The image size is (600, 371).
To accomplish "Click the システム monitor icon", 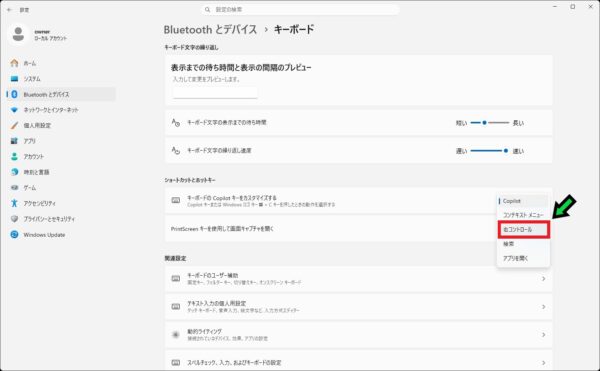I will 14,79.
